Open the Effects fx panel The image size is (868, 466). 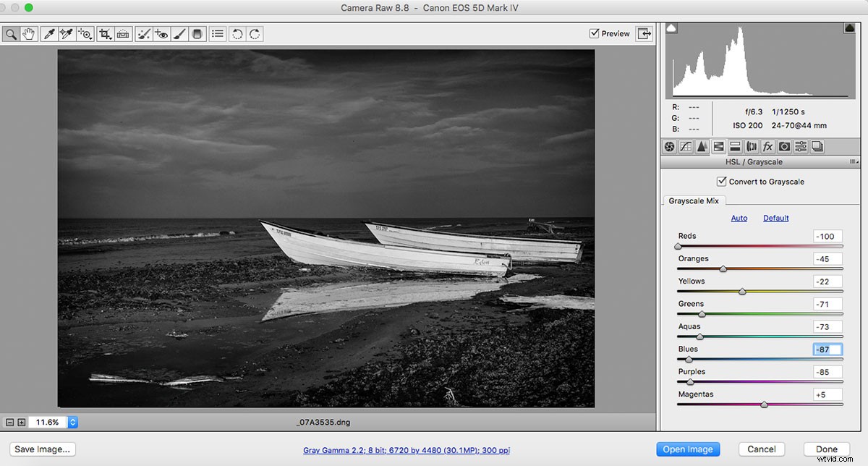click(x=767, y=146)
